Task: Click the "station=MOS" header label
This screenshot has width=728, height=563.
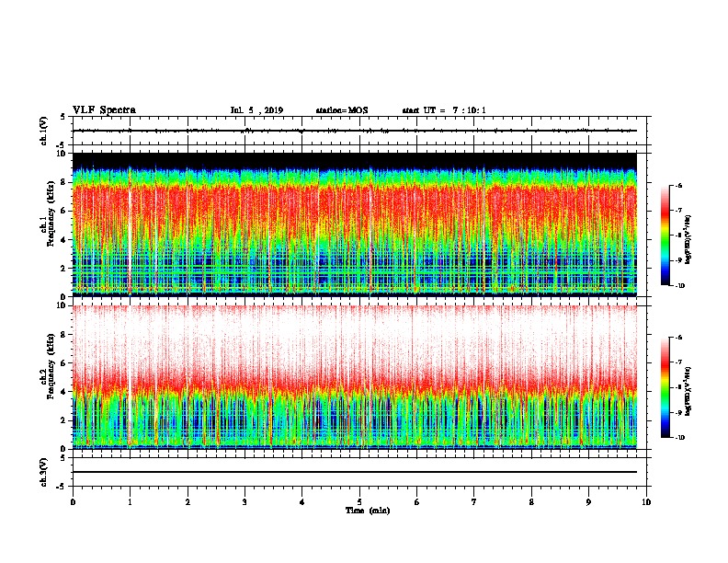Action: click(x=342, y=110)
